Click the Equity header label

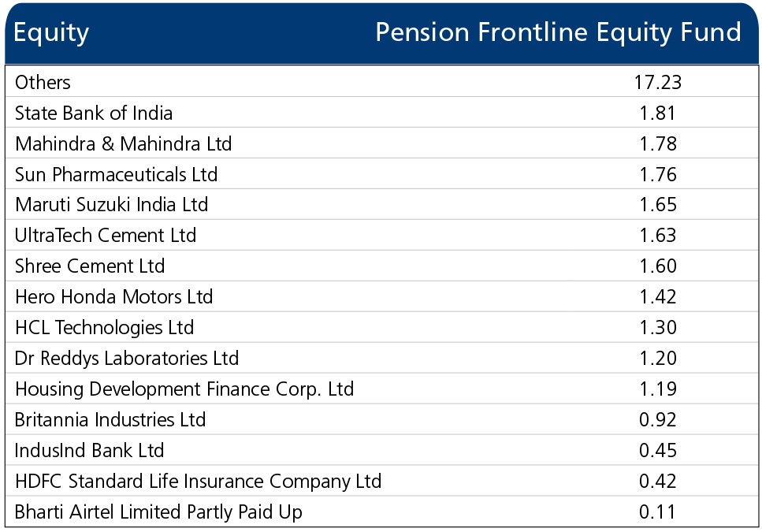click(x=51, y=33)
